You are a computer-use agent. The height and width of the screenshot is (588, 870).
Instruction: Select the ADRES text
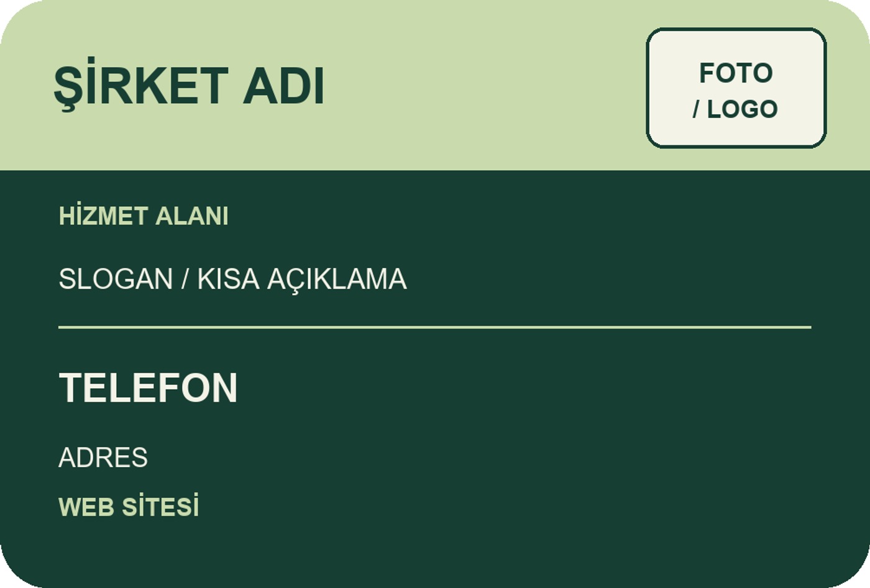[x=103, y=458]
